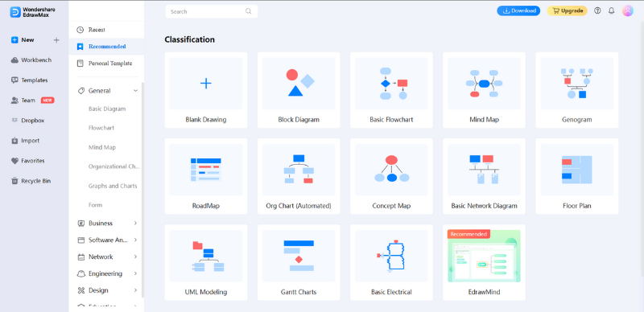Viewport: 644px width, 312px height.
Task: Open the Templates sidebar icon
Action: (14, 80)
